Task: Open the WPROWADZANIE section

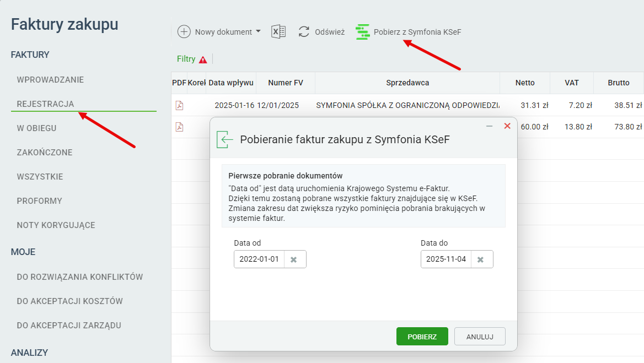Action: coord(50,80)
